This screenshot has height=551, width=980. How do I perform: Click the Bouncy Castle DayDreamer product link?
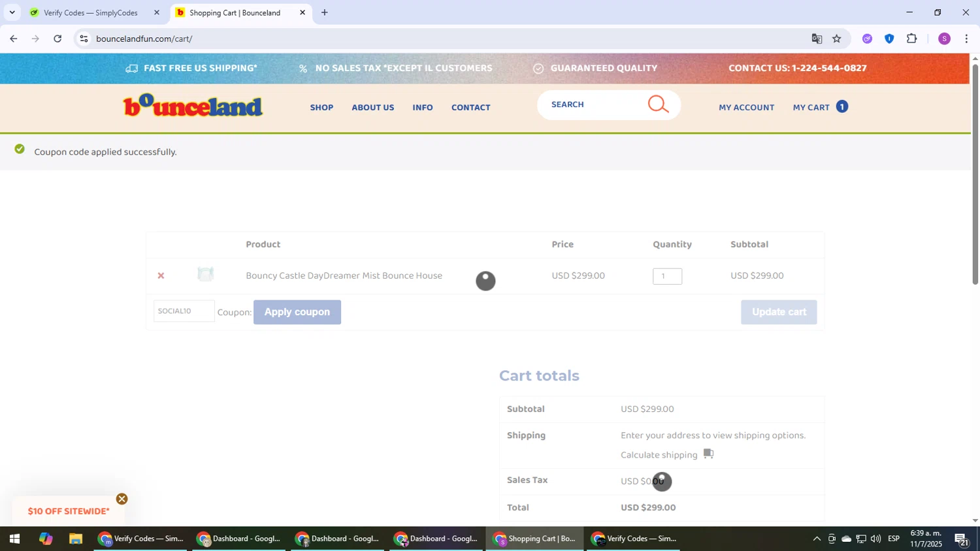[x=344, y=275]
